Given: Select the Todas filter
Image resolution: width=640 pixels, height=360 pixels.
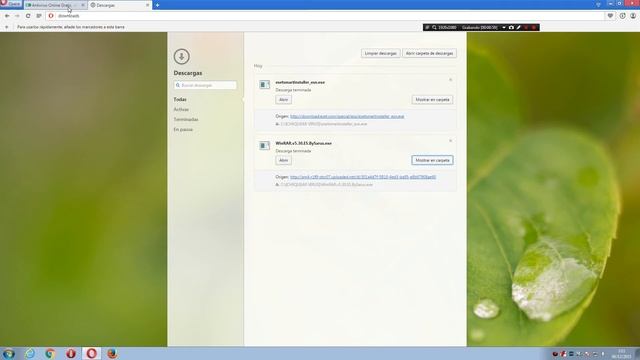Looking at the screenshot, I should (x=180, y=100).
